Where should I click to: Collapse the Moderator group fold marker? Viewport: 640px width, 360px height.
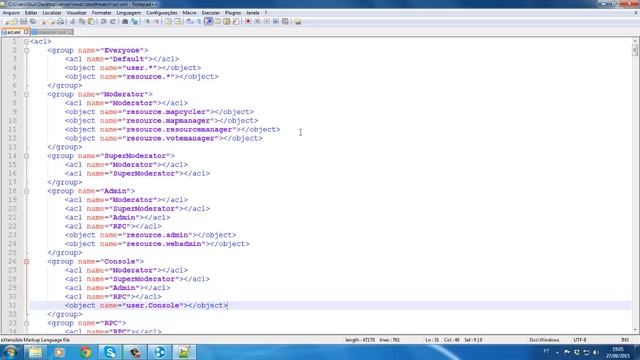click(x=27, y=94)
